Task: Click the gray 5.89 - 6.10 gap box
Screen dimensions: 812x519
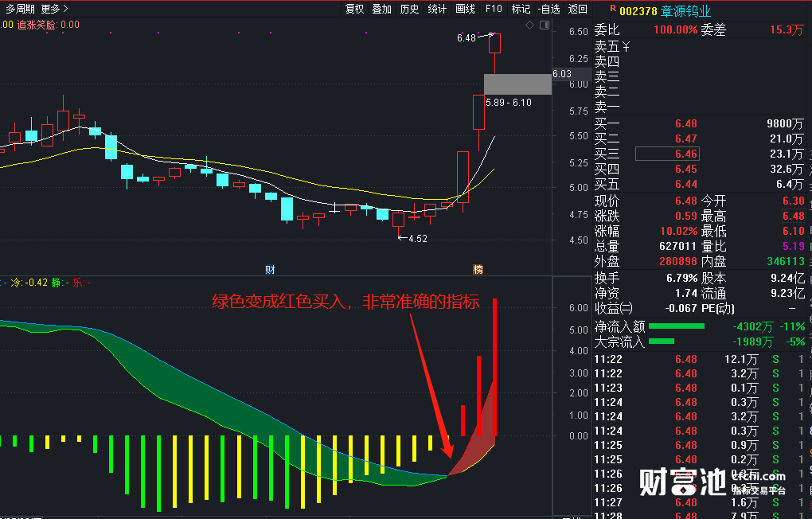Action: pos(517,84)
